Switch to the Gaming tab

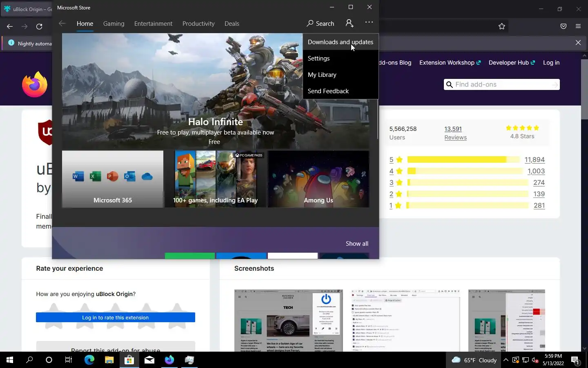pos(114,23)
